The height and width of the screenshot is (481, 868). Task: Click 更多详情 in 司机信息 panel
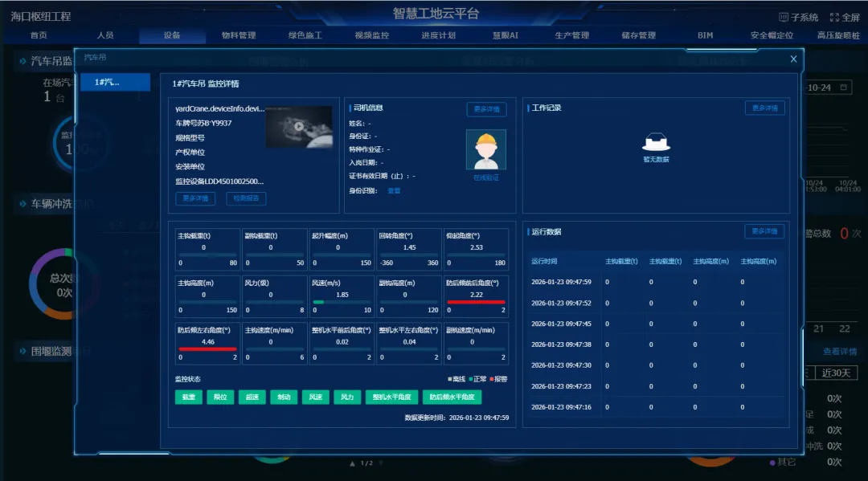(x=486, y=109)
